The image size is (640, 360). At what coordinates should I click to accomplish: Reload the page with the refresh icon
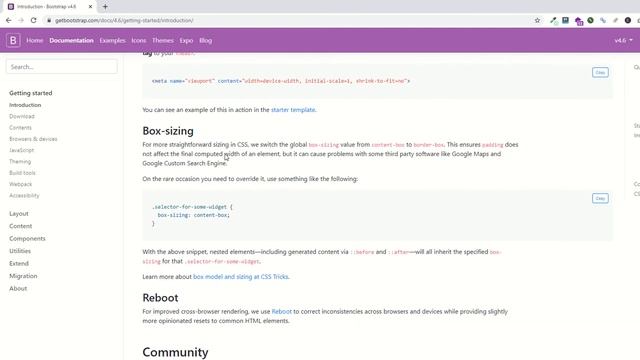pos(33,20)
